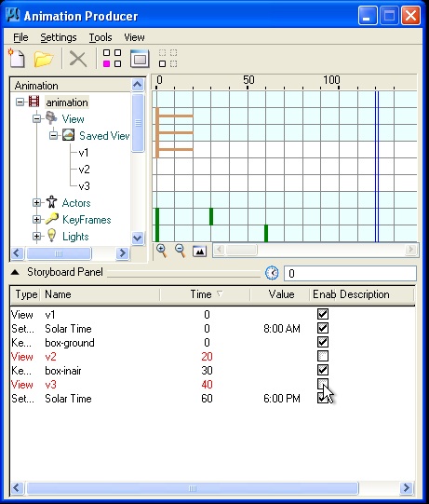Click the preview window toolbar icon

[x=140, y=59]
